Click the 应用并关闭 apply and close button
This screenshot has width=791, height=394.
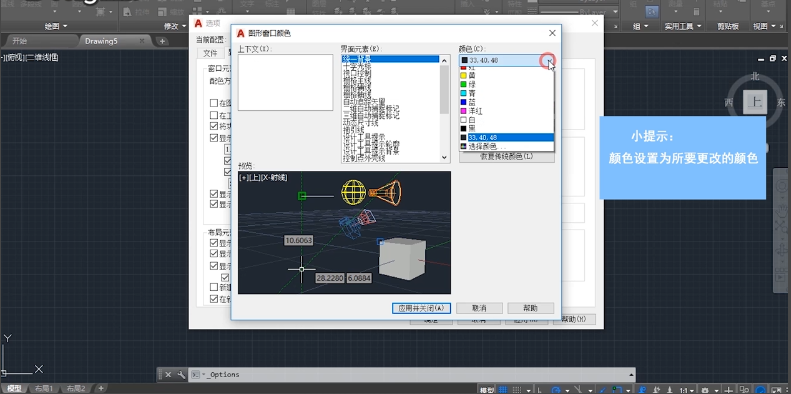click(x=421, y=308)
